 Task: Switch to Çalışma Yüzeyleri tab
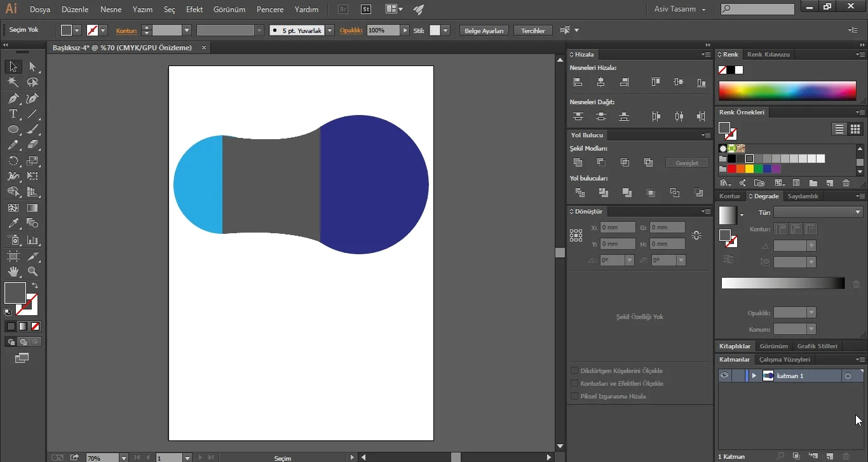coord(784,360)
